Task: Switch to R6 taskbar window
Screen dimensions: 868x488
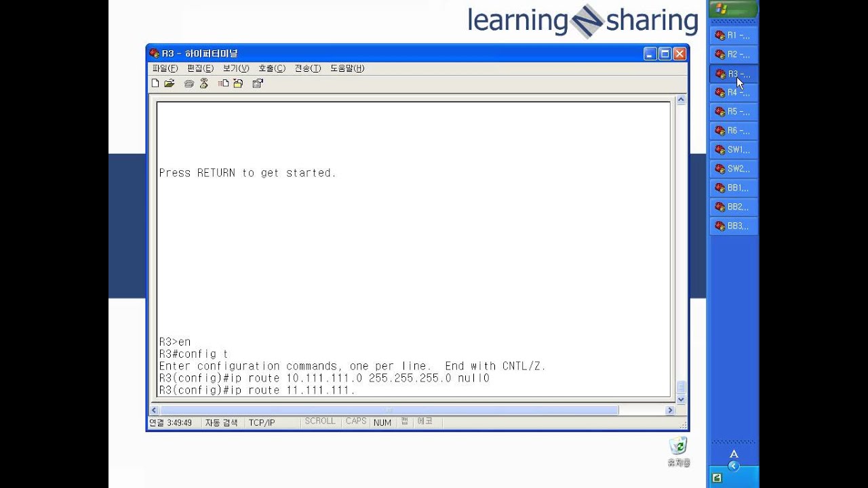Action: coord(734,131)
